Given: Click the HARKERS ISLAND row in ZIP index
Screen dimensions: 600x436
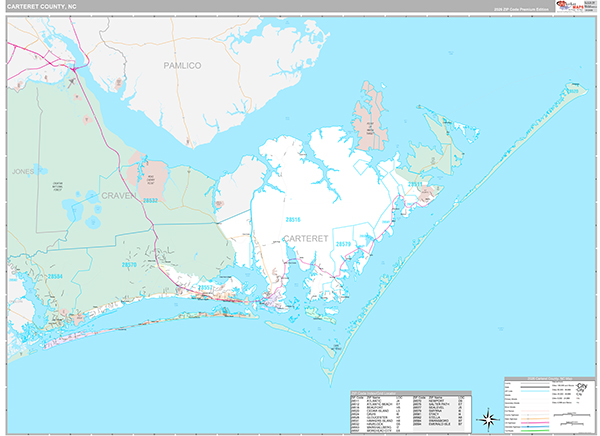Looking at the screenshot, I should tap(377, 421).
